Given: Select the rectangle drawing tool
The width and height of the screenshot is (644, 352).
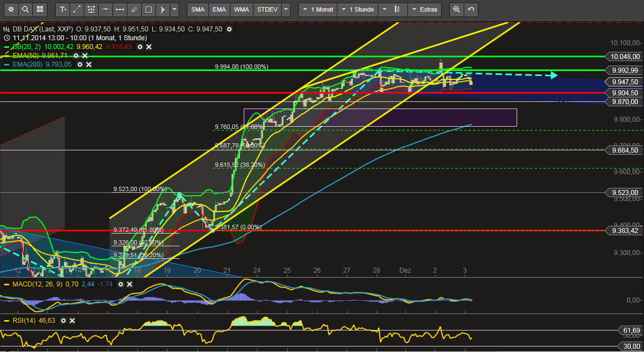Looking at the screenshot, I should pyautogui.click(x=149, y=9).
